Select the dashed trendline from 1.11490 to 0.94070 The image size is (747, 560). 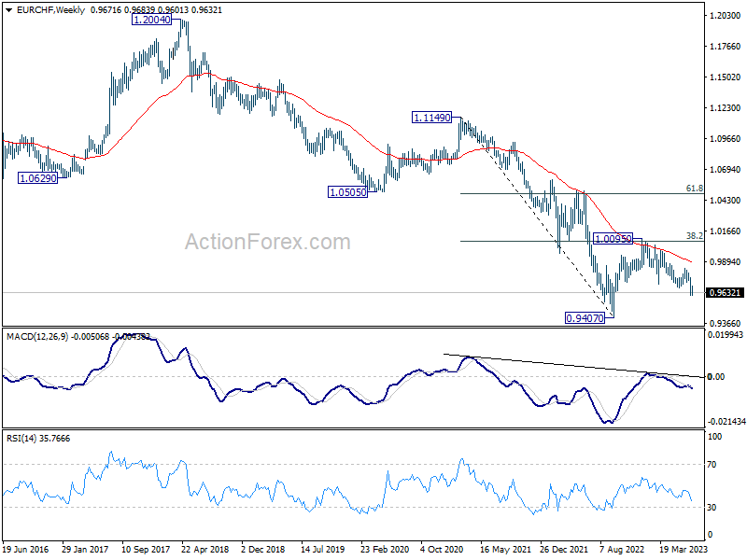[x=537, y=217]
